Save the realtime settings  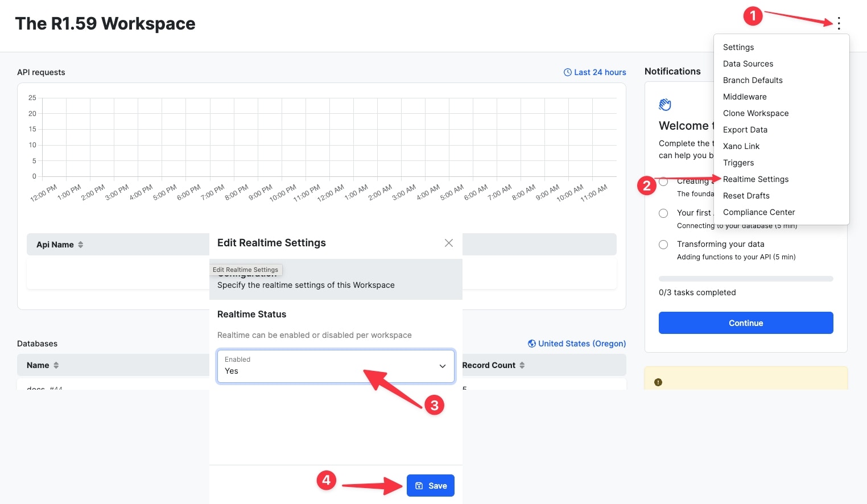(x=430, y=486)
